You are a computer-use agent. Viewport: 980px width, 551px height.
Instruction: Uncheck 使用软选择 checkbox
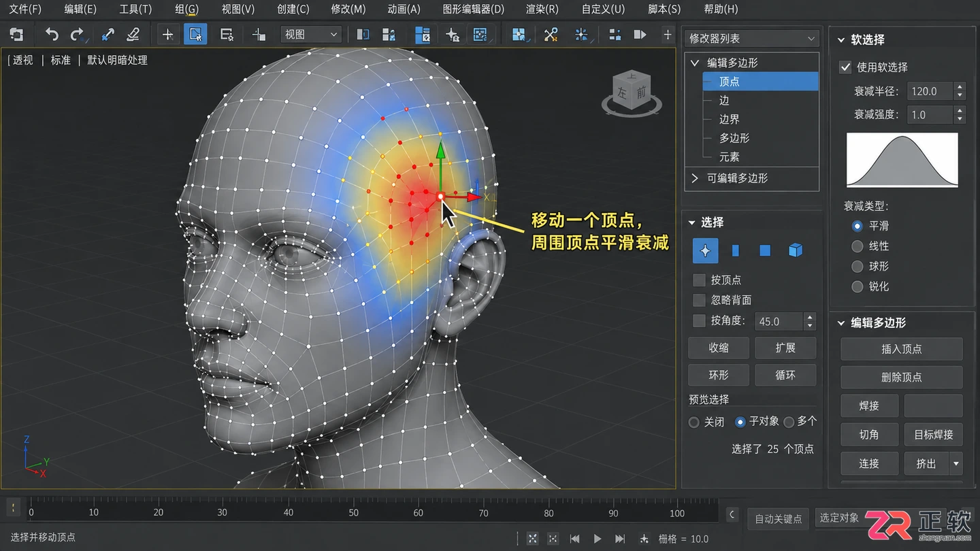pos(845,67)
